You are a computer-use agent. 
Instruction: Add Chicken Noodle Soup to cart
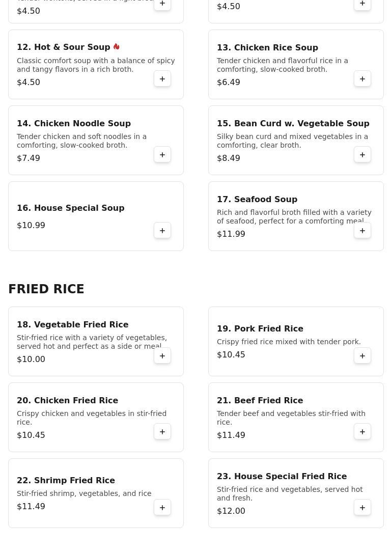coord(162,155)
